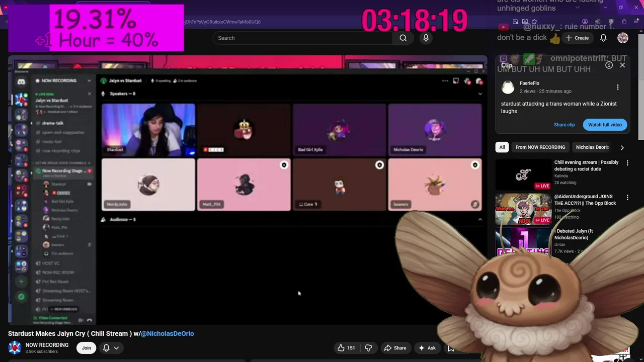Screen dimensions: 644x362
Task: Open The Opp Block live thumbnail
Action: [x=523, y=209]
